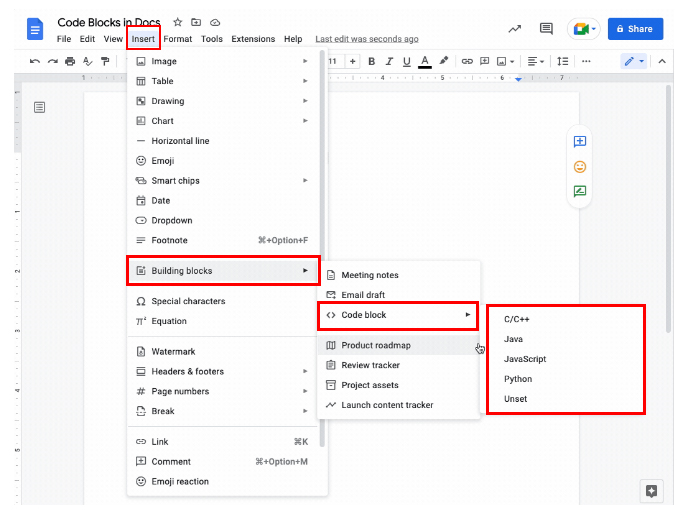Check cloud save status icon
The image size is (677, 510).
[x=215, y=22]
